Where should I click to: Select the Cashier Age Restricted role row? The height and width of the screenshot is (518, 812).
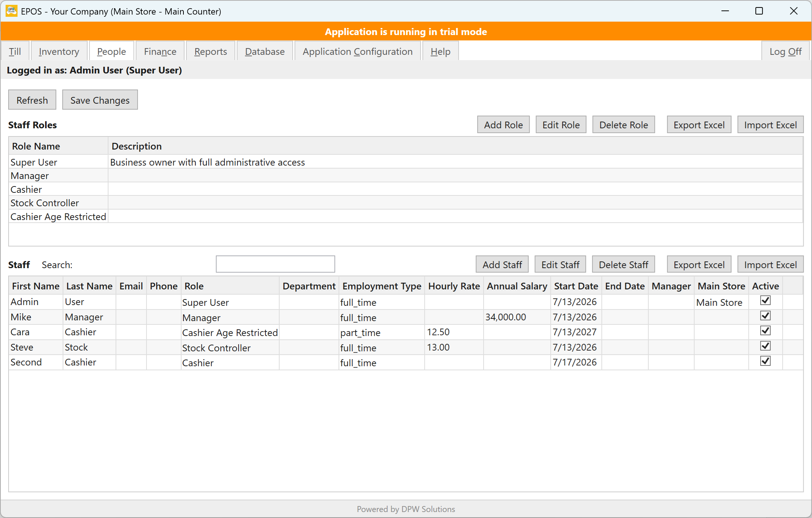[x=406, y=216]
